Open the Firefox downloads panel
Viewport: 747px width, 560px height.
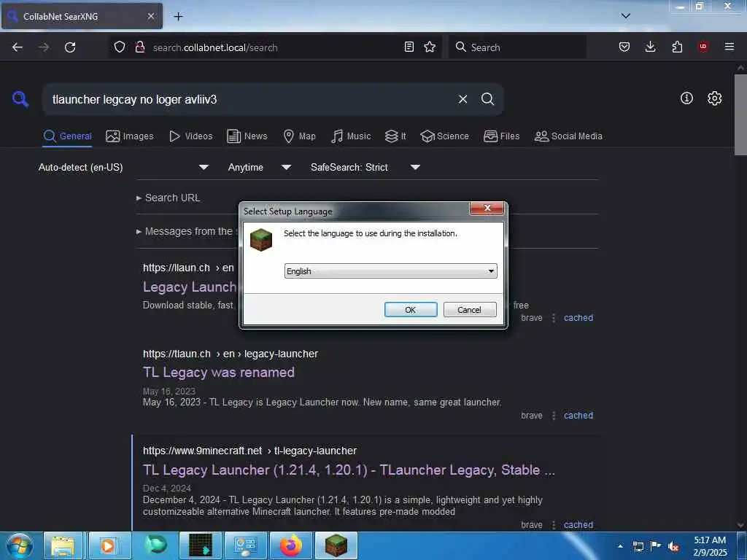pyautogui.click(x=650, y=47)
